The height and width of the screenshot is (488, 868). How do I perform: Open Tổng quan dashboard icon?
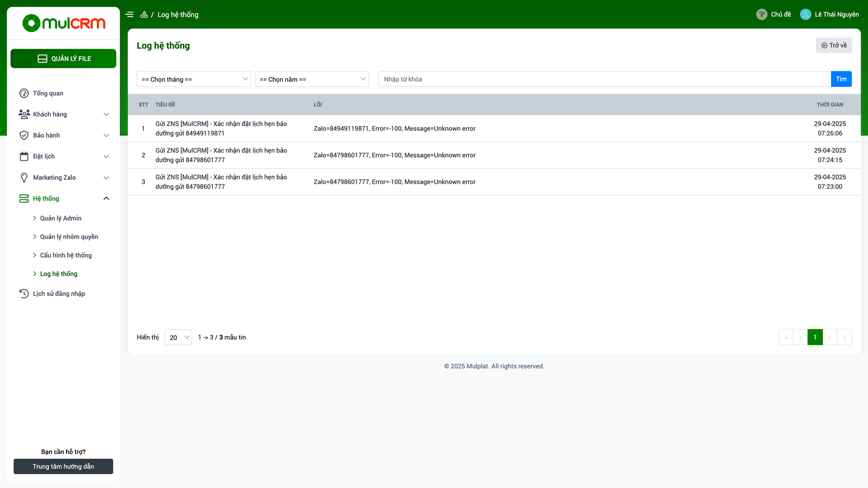pyautogui.click(x=24, y=93)
